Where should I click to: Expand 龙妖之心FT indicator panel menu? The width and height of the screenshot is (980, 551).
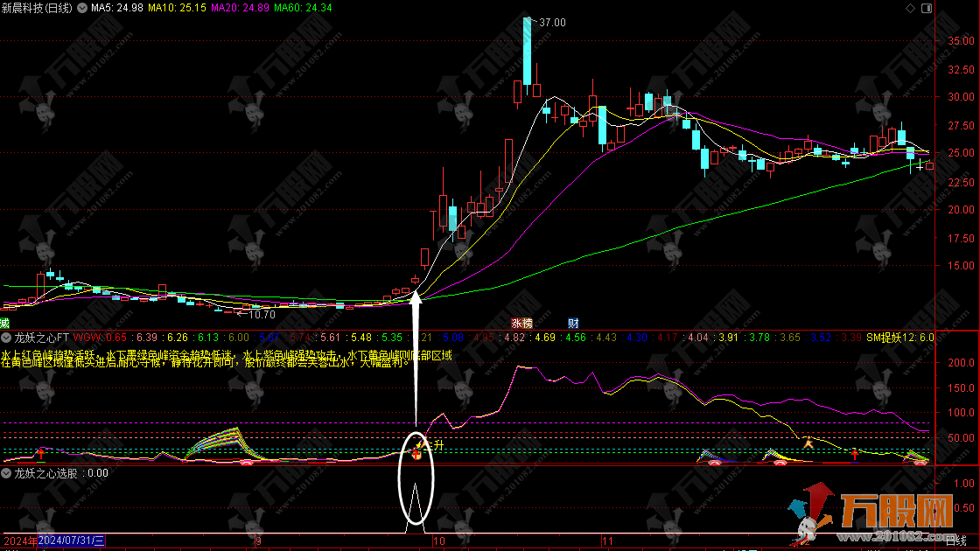[6, 337]
